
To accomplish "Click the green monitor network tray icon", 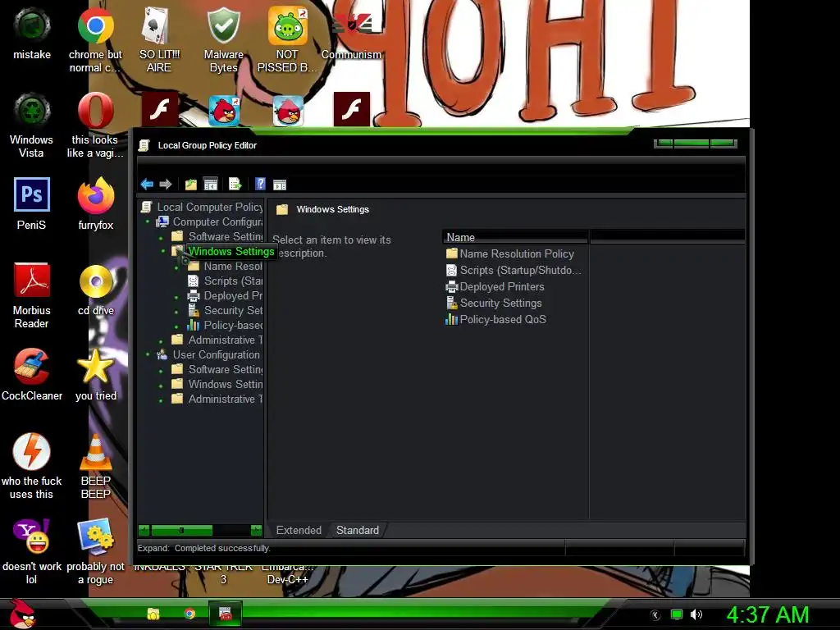I will coord(677,614).
